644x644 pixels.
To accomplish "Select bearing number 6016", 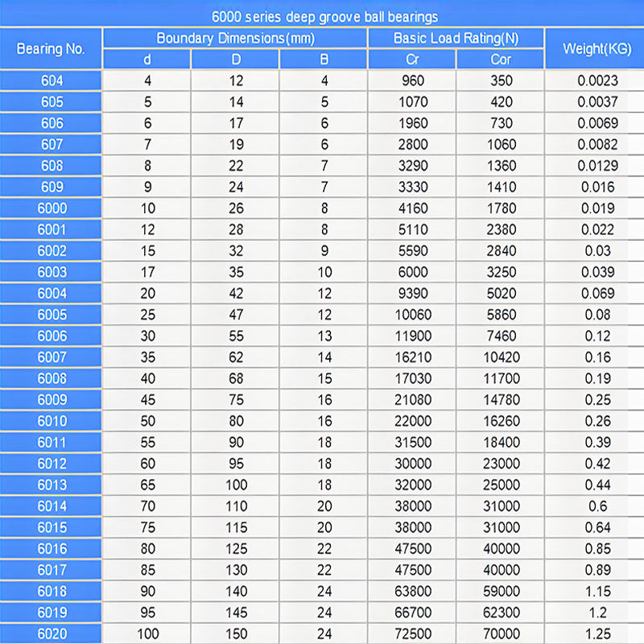I will click(52, 549).
